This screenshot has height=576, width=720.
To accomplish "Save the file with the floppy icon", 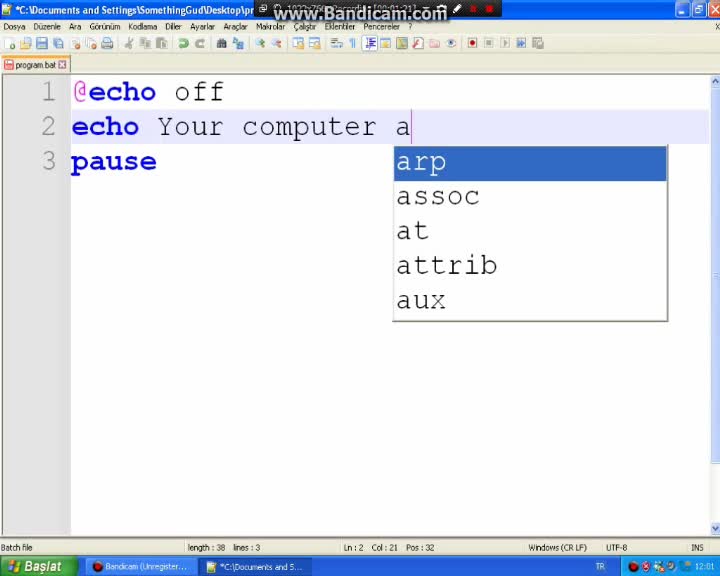I will pos(42,44).
